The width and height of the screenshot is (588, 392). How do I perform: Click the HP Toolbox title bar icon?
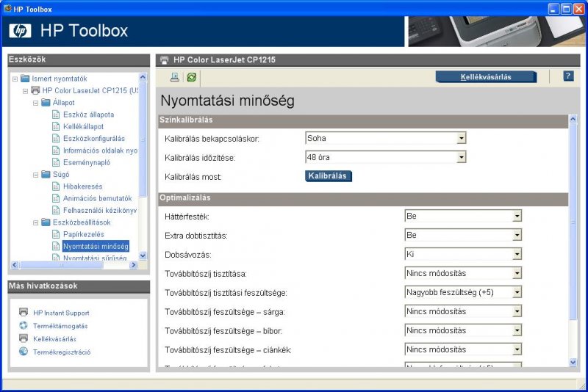tap(7, 8)
